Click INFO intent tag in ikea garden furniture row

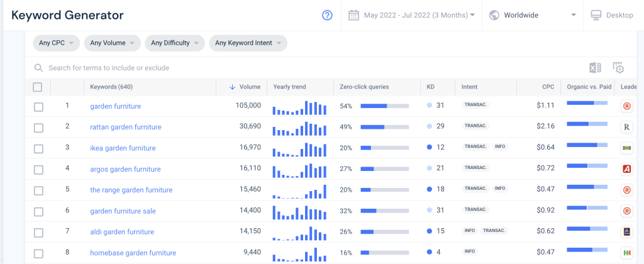[500, 146]
